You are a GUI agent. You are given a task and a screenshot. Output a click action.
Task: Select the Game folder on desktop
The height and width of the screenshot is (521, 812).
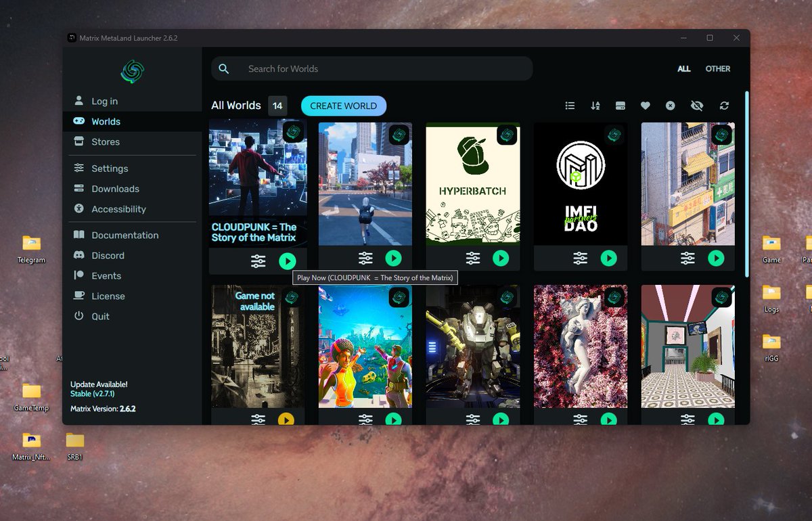771,249
